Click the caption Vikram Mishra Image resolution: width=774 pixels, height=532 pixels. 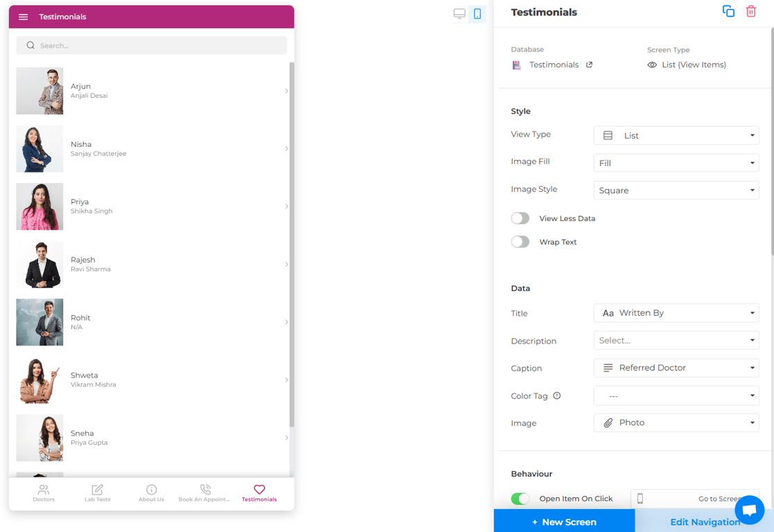94,384
